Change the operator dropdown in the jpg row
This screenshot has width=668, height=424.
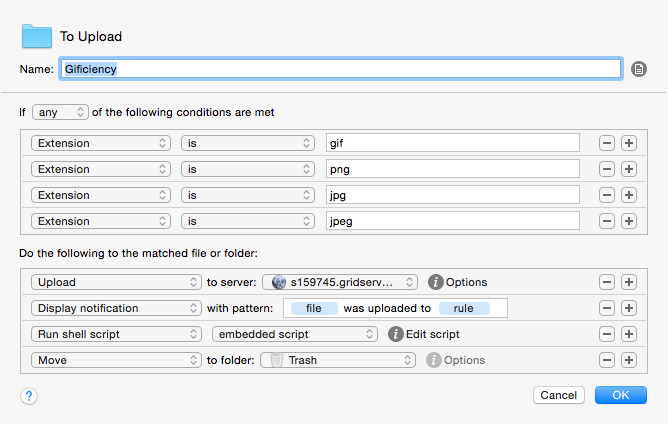click(248, 195)
